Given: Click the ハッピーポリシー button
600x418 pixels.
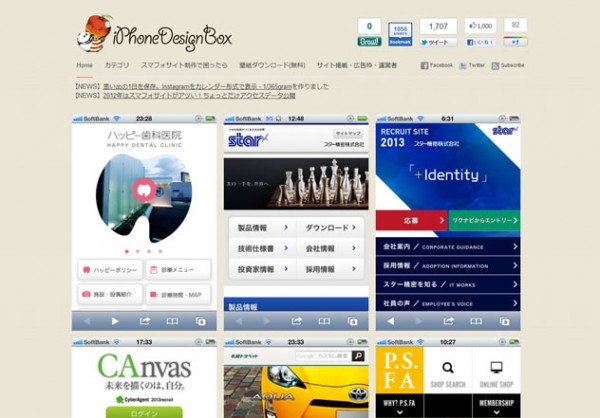Looking at the screenshot, I should pos(110,270).
